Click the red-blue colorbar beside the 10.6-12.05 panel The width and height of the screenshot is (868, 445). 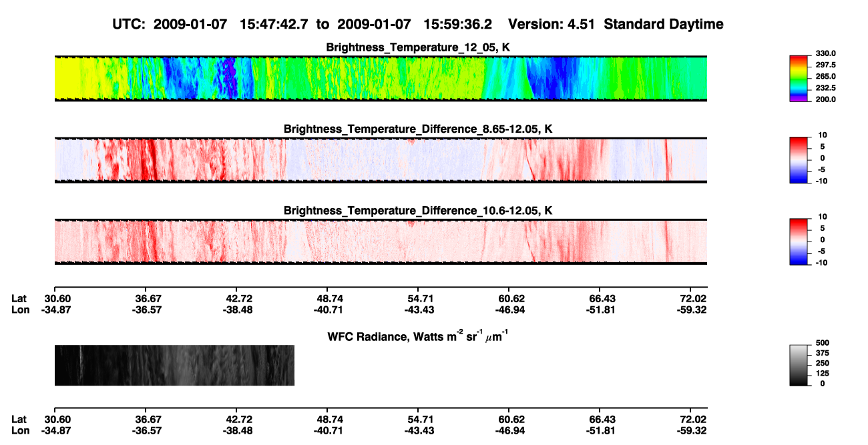[x=799, y=242]
